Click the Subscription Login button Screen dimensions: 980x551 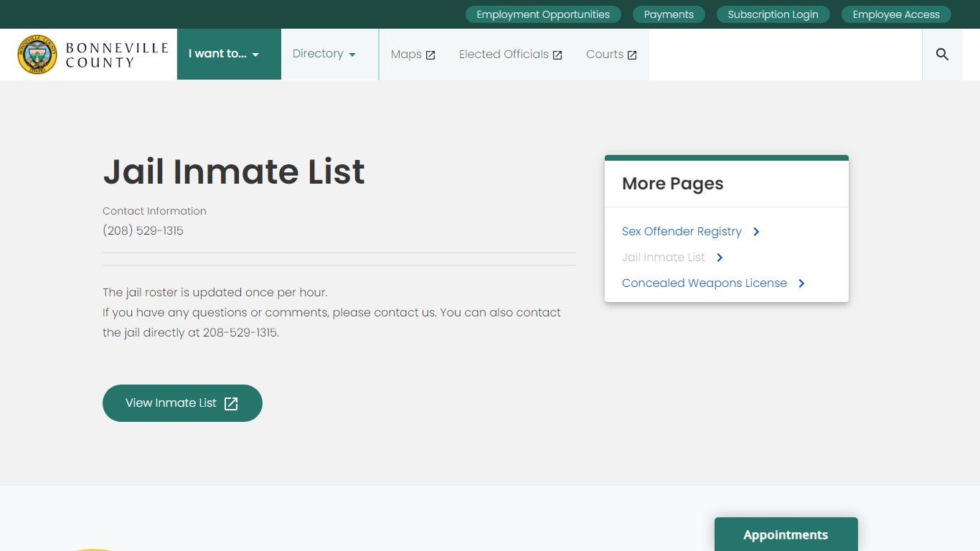tap(773, 14)
